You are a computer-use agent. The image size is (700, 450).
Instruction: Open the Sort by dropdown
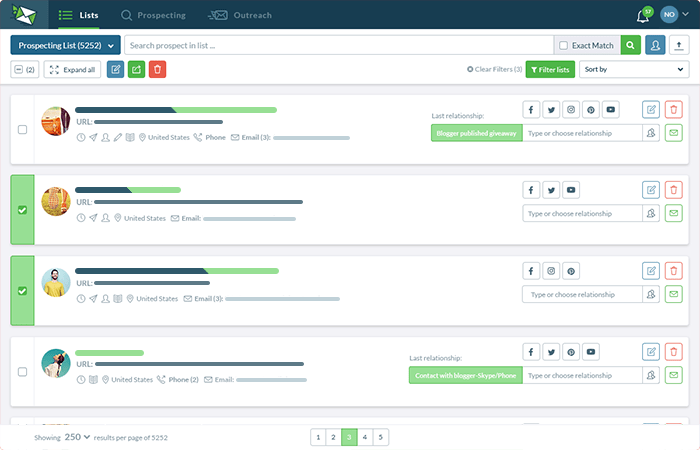click(x=634, y=69)
